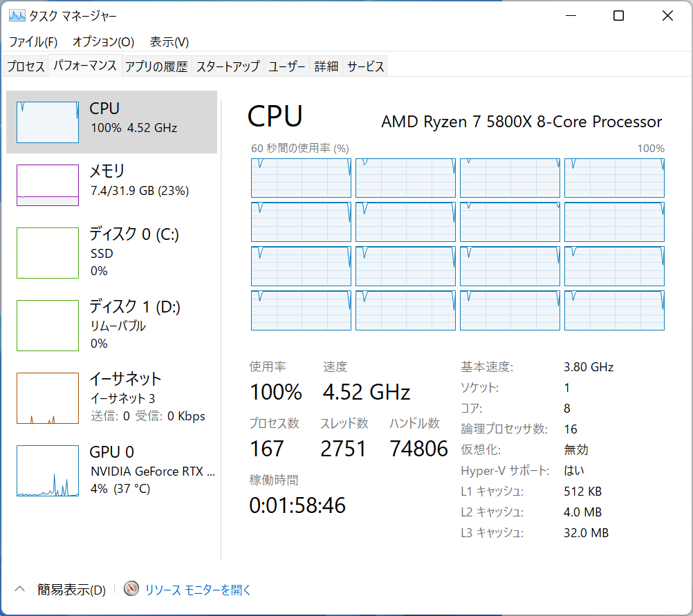Switch to the Services (サービス) tab
This screenshot has height=616, width=693.
365,66
